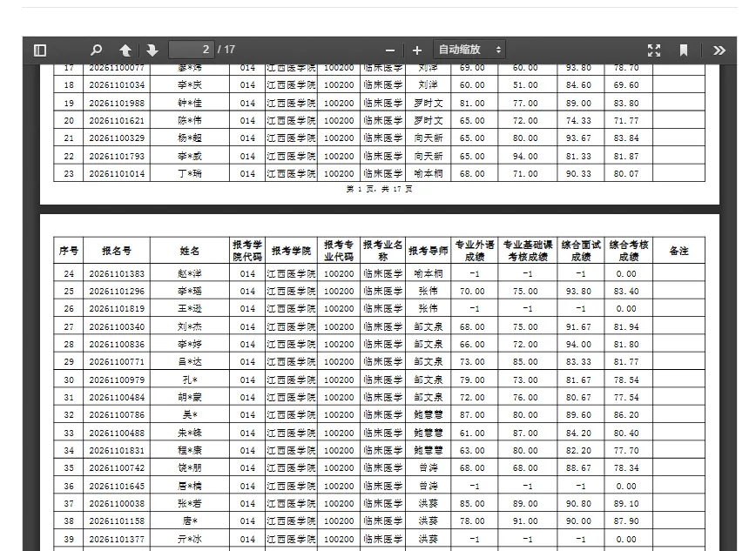Click the name 钟*佳 in row 19
Screen dimensions: 756x551
coord(190,104)
